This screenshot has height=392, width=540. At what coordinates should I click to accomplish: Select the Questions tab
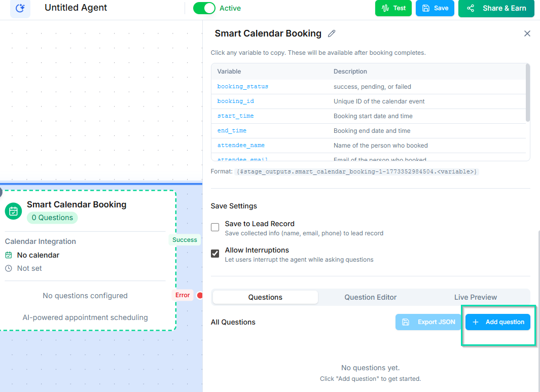(x=265, y=297)
